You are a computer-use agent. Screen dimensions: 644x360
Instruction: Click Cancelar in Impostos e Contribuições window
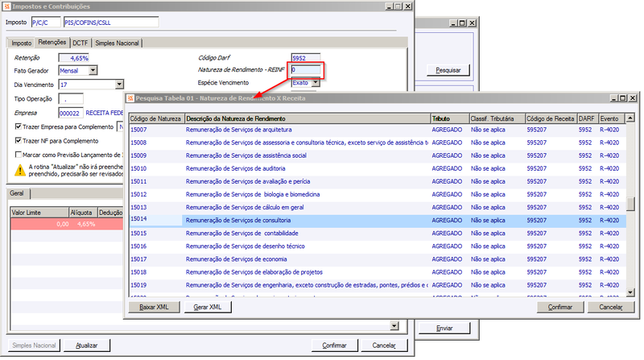(384, 346)
